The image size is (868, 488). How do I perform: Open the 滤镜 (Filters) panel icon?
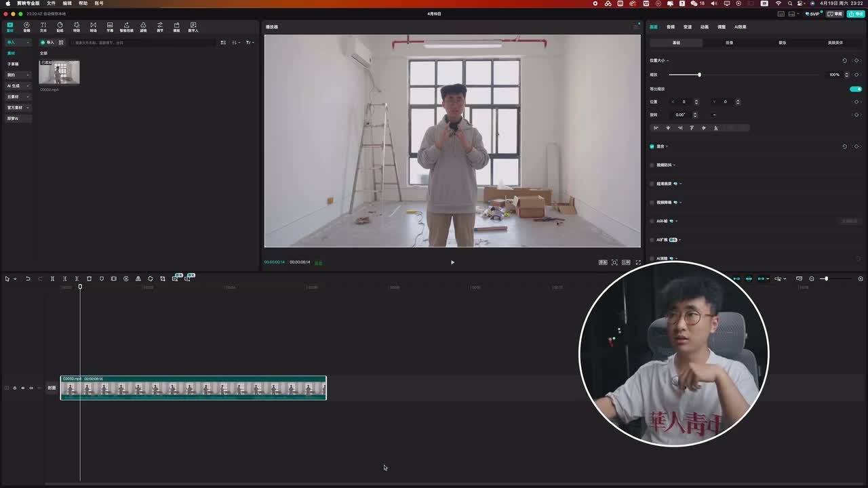pos(143,27)
